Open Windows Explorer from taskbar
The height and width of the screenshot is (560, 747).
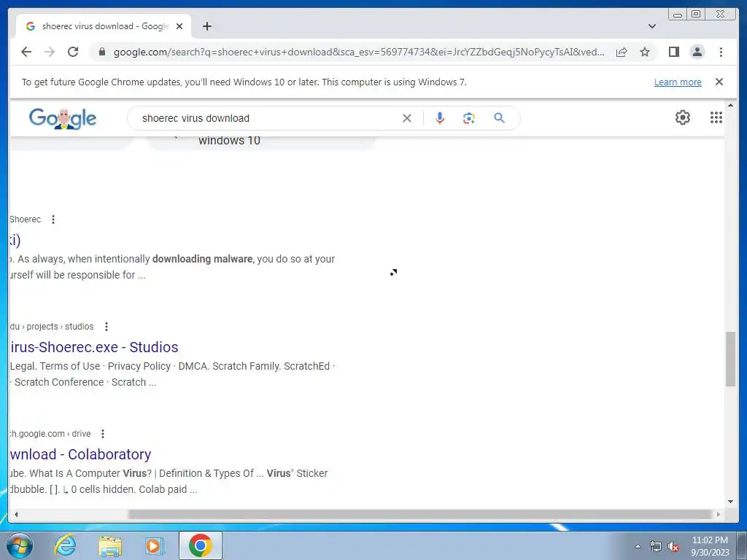click(110, 546)
